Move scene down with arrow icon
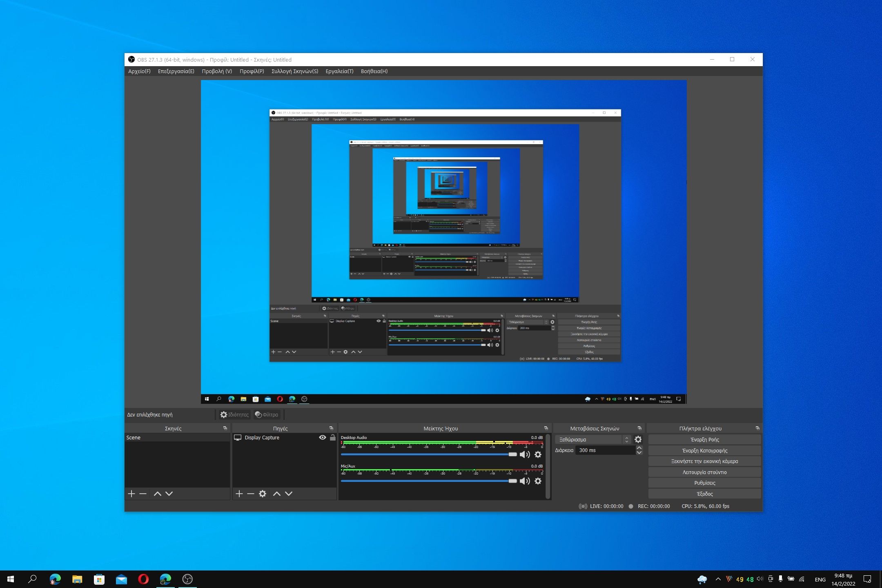The width and height of the screenshot is (882, 588). point(169,494)
